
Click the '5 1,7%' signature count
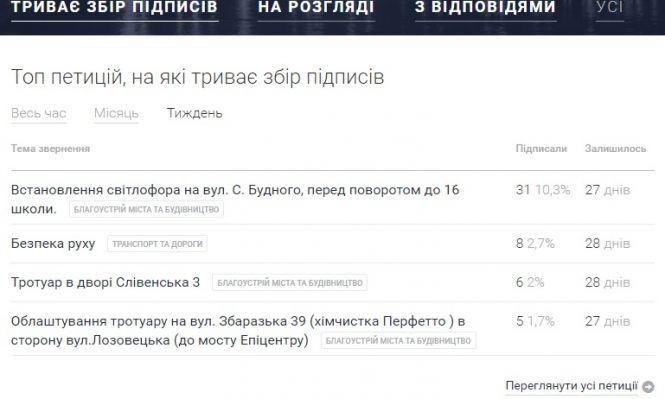[535, 321]
